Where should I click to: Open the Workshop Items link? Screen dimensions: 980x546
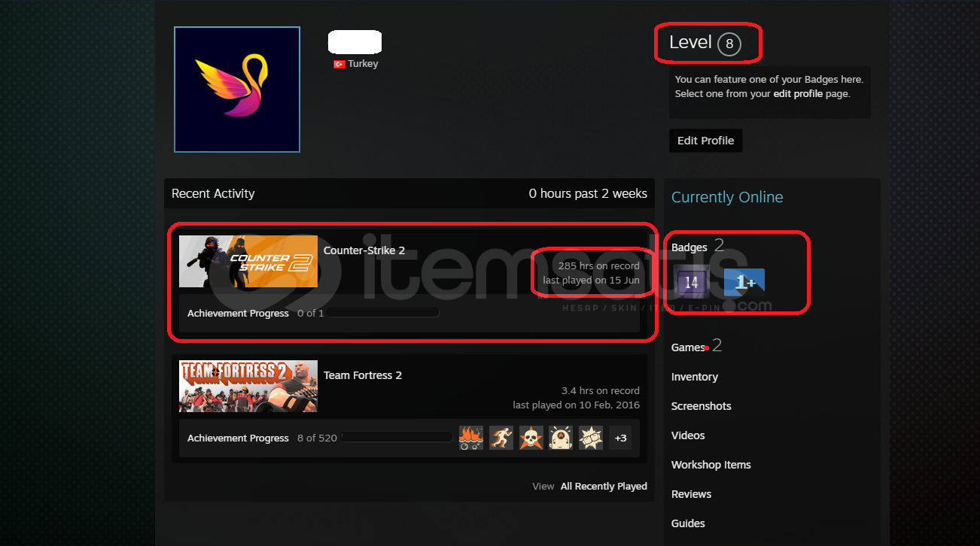(711, 465)
